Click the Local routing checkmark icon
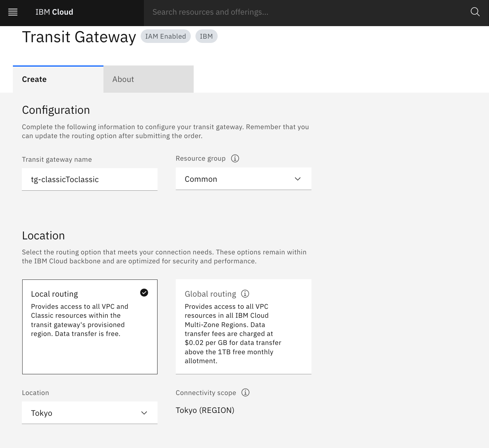The image size is (489, 448). coord(144,293)
